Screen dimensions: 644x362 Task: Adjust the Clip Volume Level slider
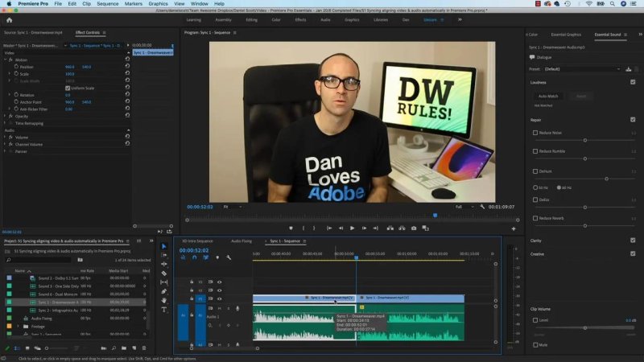click(585, 327)
